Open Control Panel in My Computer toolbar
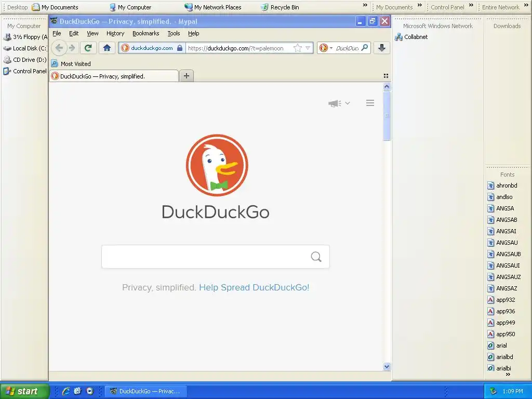The image size is (532, 399). [x=25, y=71]
